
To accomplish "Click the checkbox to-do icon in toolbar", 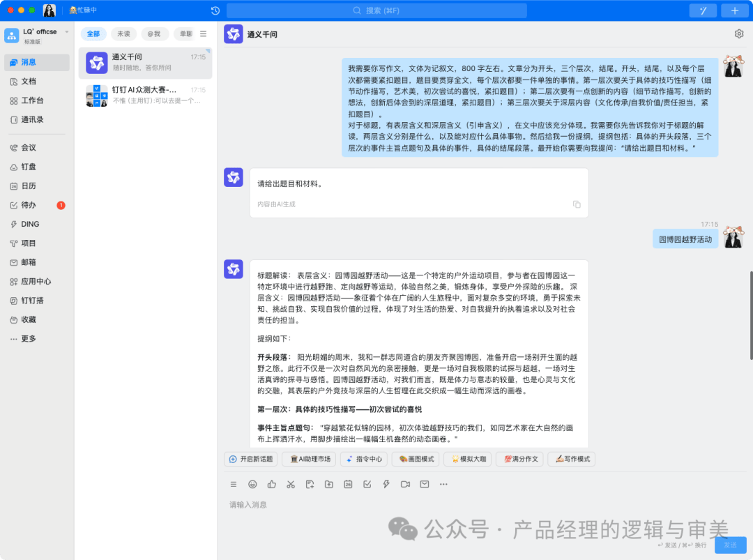I will click(x=367, y=484).
